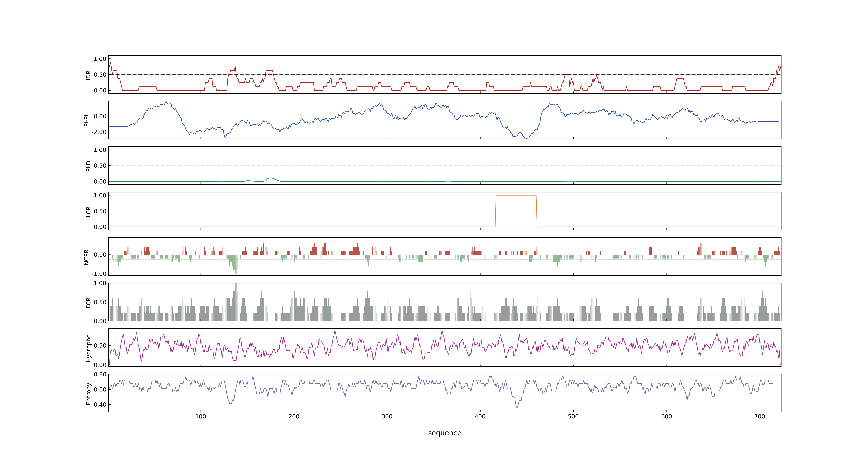Click the -1.00 tick on NCPR axis
Screen dimensions: 868x463
(99, 274)
